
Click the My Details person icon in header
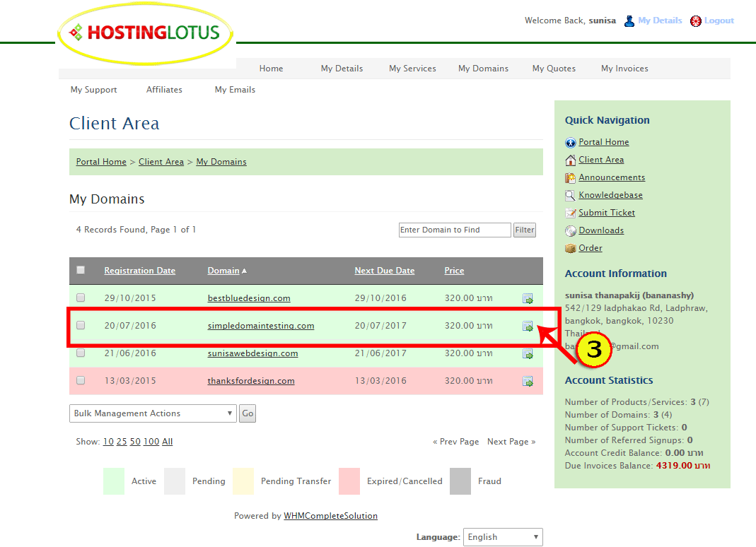629,20
